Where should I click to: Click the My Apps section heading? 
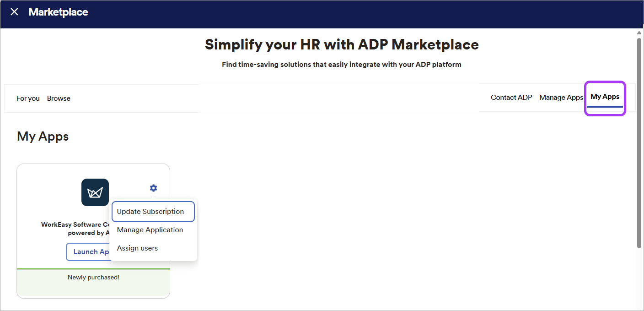tap(43, 136)
